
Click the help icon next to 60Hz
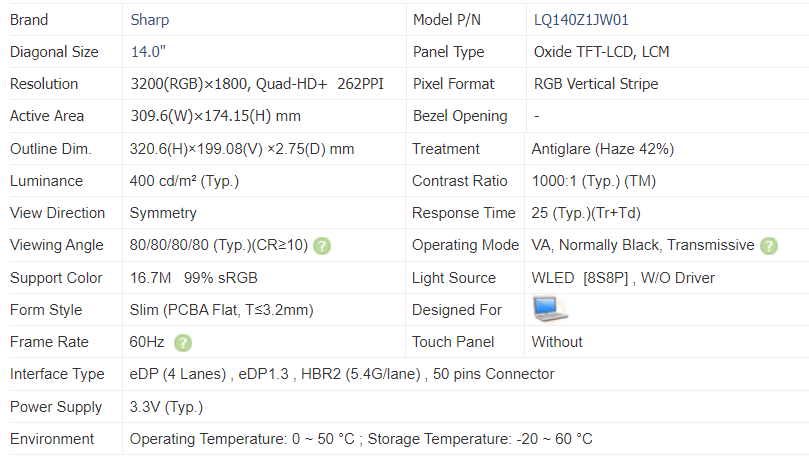(x=183, y=343)
